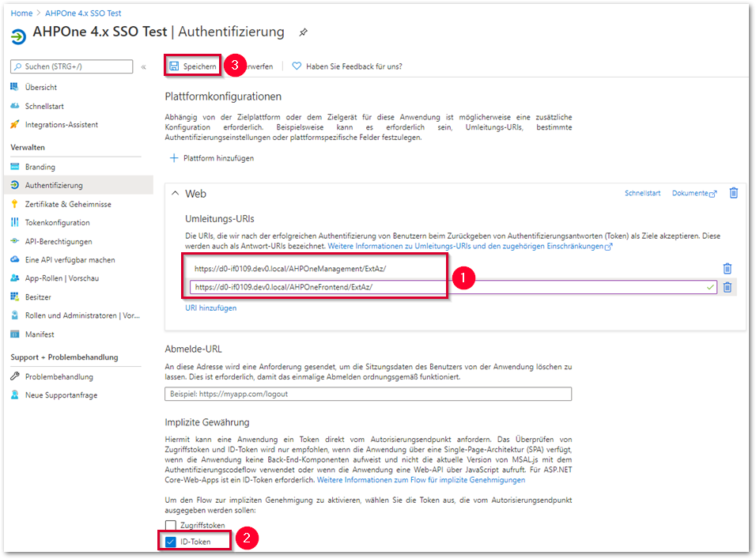
Task: Delete the AHPOneManagement redirect URI
Action: click(x=727, y=268)
